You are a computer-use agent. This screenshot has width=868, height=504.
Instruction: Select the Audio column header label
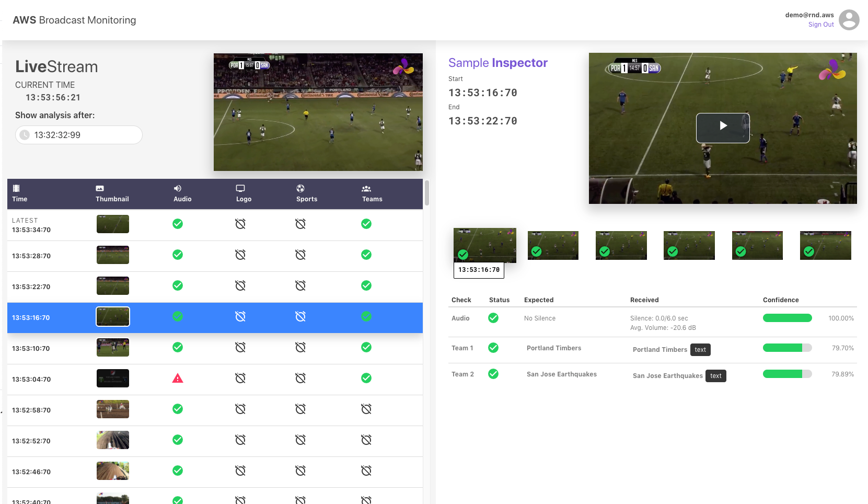(182, 199)
